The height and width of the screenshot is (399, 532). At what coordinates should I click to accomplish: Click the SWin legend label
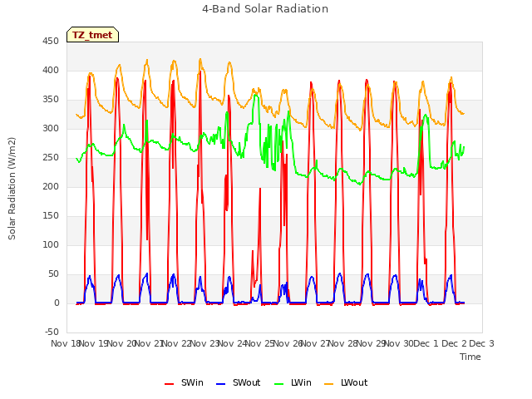click(x=192, y=382)
